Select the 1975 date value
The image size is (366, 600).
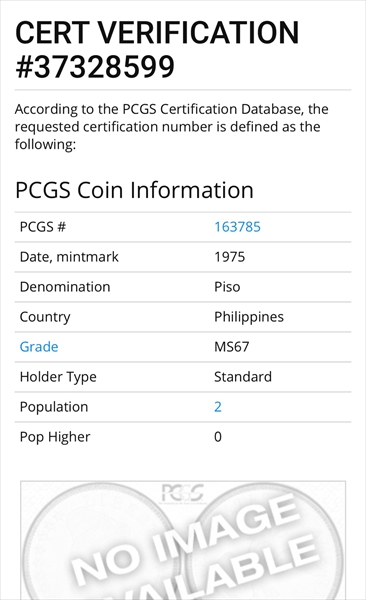pyautogui.click(x=229, y=257)
